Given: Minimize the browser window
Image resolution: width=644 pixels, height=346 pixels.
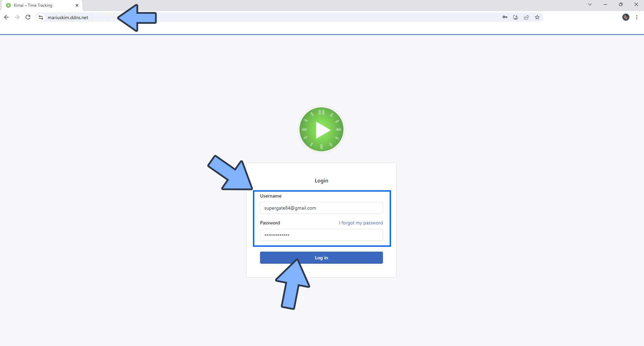Looking at the screenshot, I should click(x=605, y=4).
